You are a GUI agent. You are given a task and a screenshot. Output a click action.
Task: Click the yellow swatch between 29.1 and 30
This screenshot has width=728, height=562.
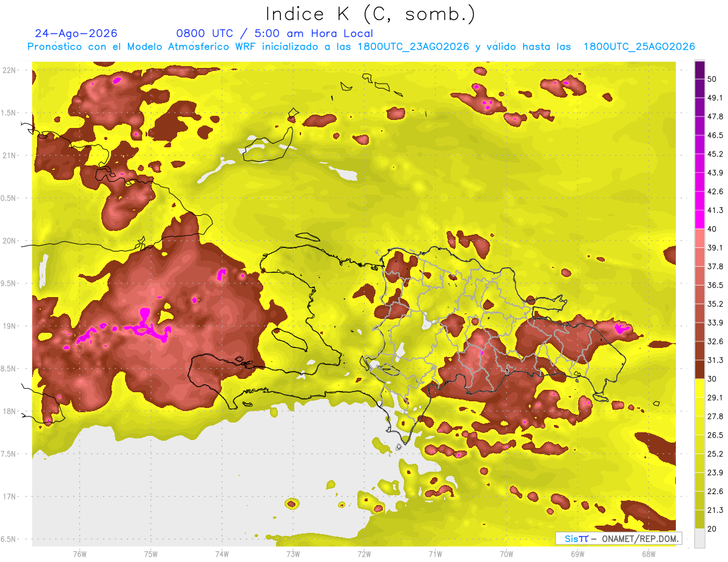click(699, 388)
